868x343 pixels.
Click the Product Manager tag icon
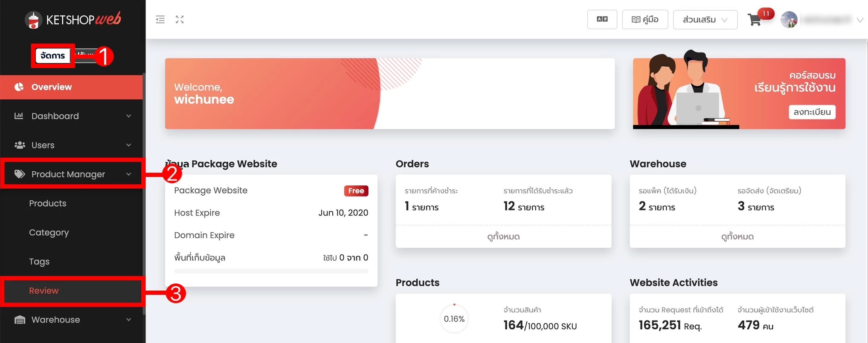20,174
